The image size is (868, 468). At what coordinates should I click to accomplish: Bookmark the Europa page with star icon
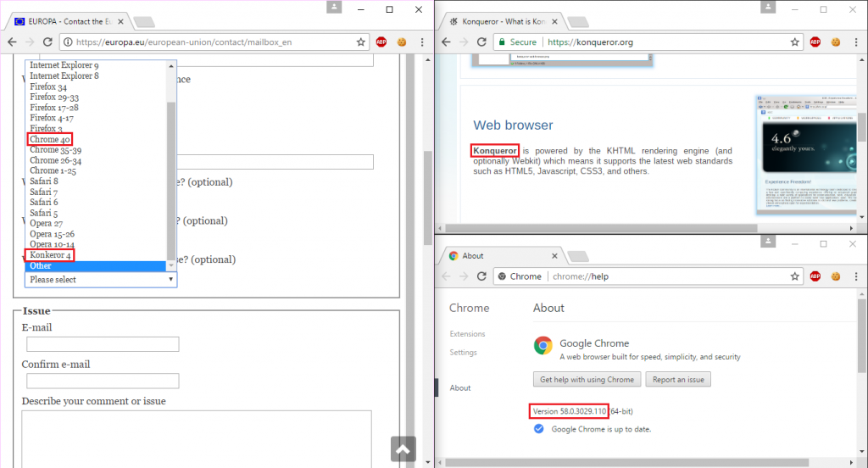360,41
